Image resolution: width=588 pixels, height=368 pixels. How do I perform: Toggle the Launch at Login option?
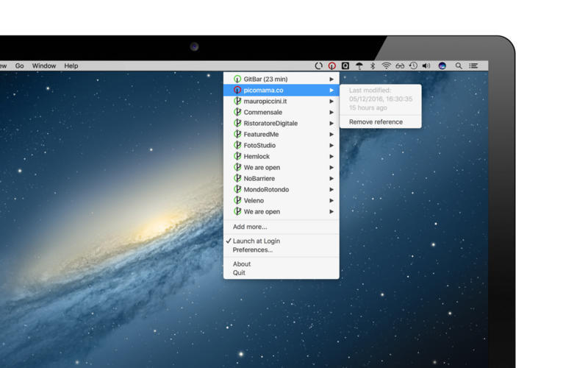pyautogui.click(x=256, y=241)
